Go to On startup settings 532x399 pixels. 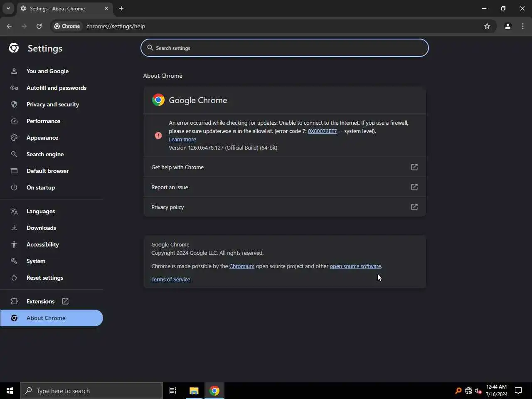tap(52, 187)
